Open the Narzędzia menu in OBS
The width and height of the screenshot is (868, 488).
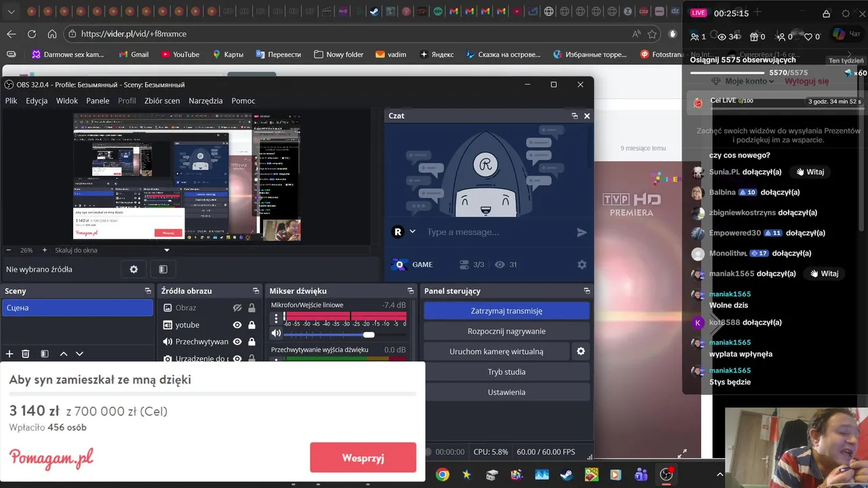(x=205, y=101)
